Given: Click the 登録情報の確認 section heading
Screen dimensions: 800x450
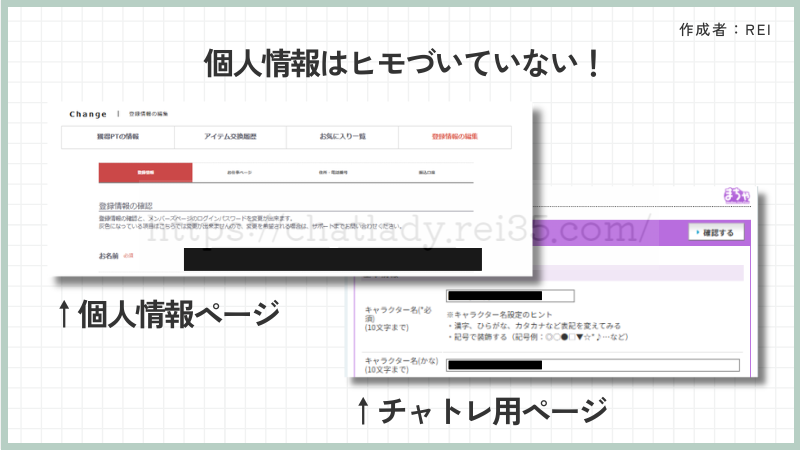Looking at the screenshot, I should (126, 206).
